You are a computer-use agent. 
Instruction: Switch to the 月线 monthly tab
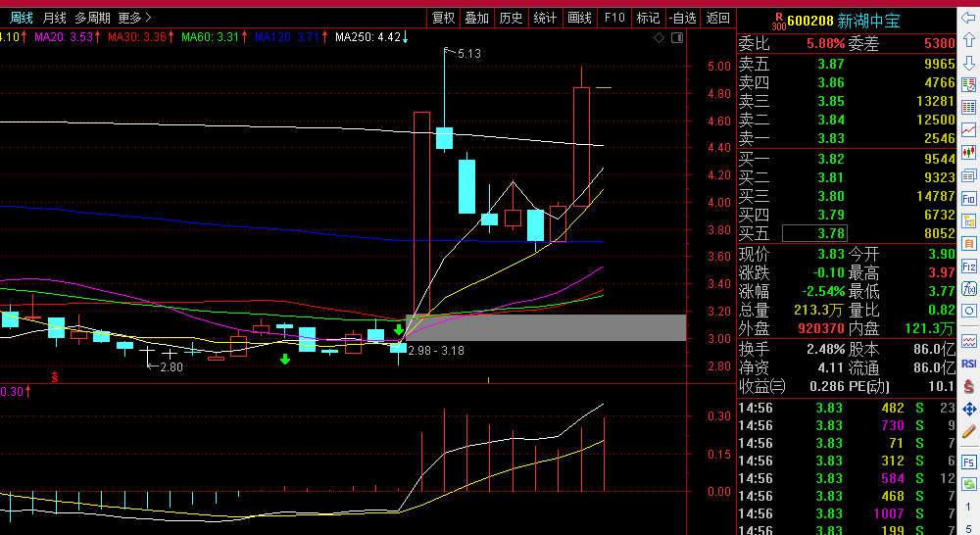point(54,18)
